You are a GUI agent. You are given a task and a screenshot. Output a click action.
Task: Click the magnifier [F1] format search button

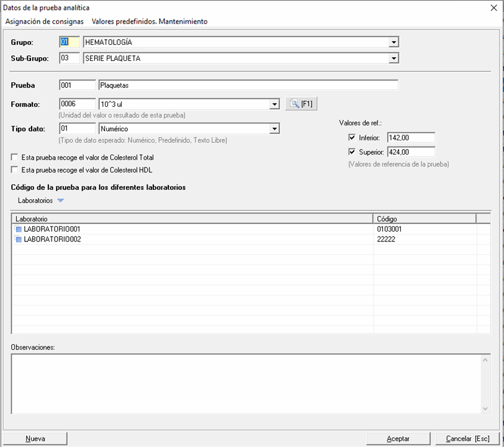[x=301, y=104]
